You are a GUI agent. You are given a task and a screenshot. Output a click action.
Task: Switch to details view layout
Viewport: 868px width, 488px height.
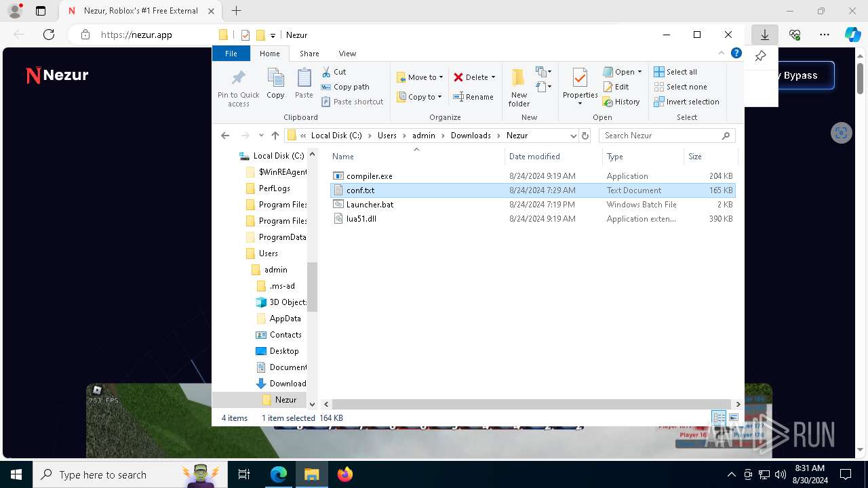(719, 418)
